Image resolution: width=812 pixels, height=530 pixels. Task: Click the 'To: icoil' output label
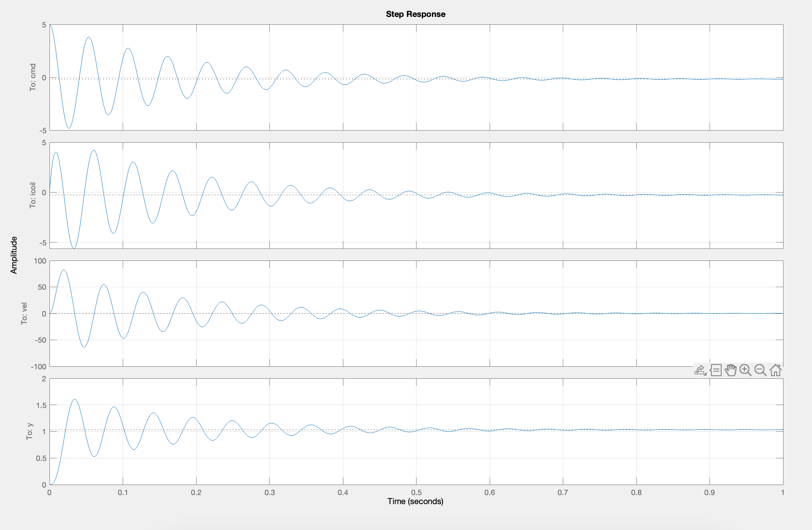pyautogui.click(x=33, y=195)
